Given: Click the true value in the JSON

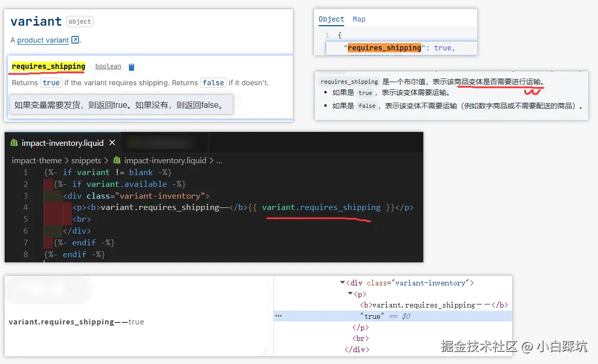Looking at the screenshot, I should pos(442,48).
